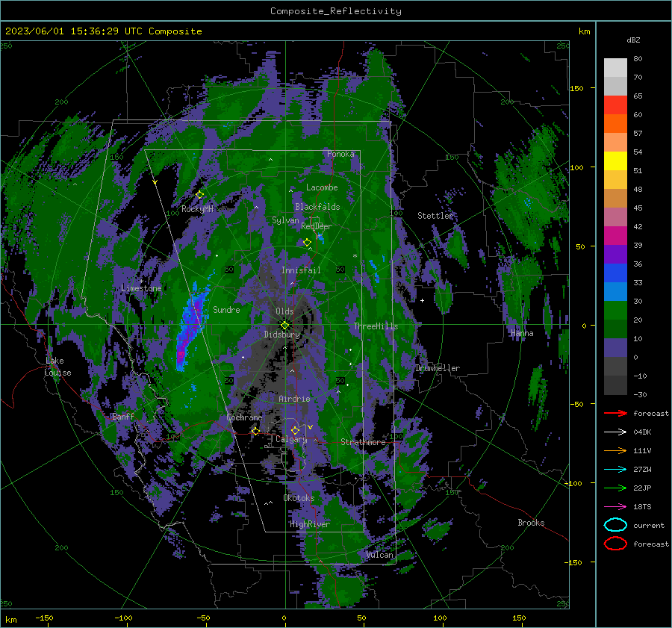The width and height of the screenshot is (672, 628).
Task: Click the Cochrane town label
Action: pyautogui.click(x=244, y=417)
